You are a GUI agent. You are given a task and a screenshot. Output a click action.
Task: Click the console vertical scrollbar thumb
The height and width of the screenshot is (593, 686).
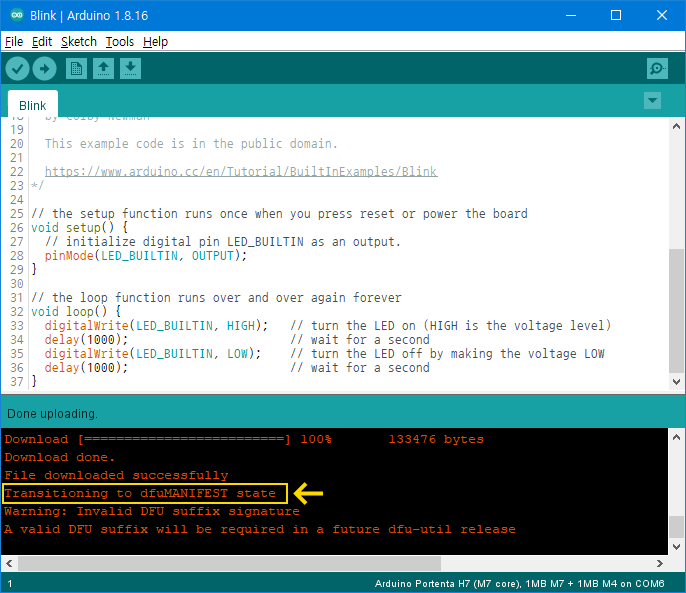pyautogui.click(x=676, y=527)
